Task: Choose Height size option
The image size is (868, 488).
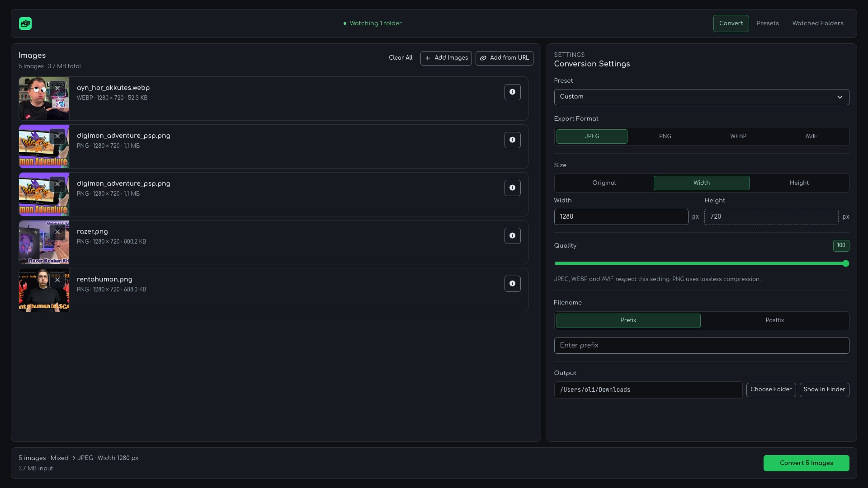Action: click(x=799, y=183)
